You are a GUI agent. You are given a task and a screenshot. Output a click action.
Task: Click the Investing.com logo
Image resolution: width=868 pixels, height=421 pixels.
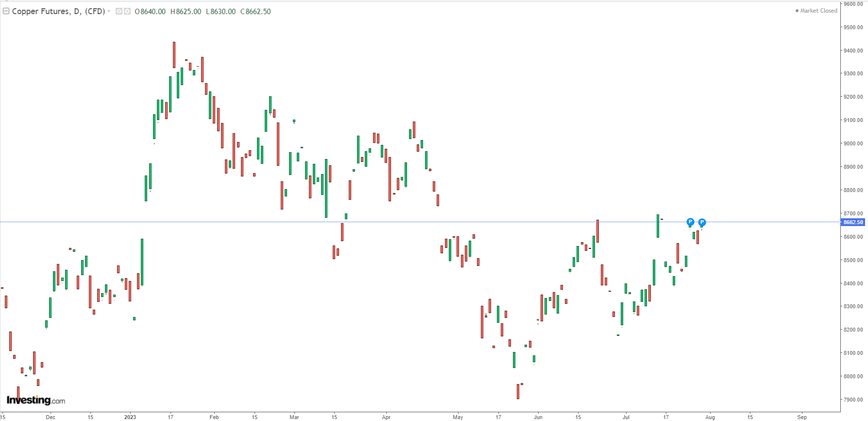36,400
